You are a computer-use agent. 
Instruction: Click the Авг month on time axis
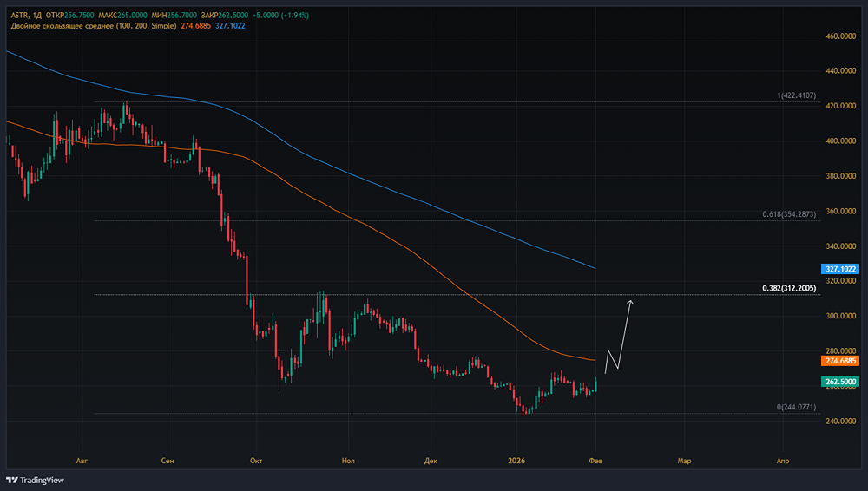[82, 461]
